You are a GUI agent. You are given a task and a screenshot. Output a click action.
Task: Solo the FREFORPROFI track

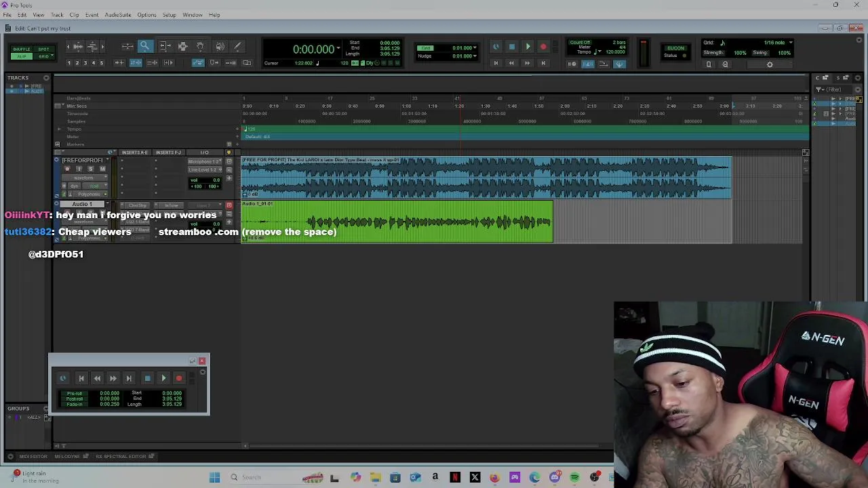[90, 169]
